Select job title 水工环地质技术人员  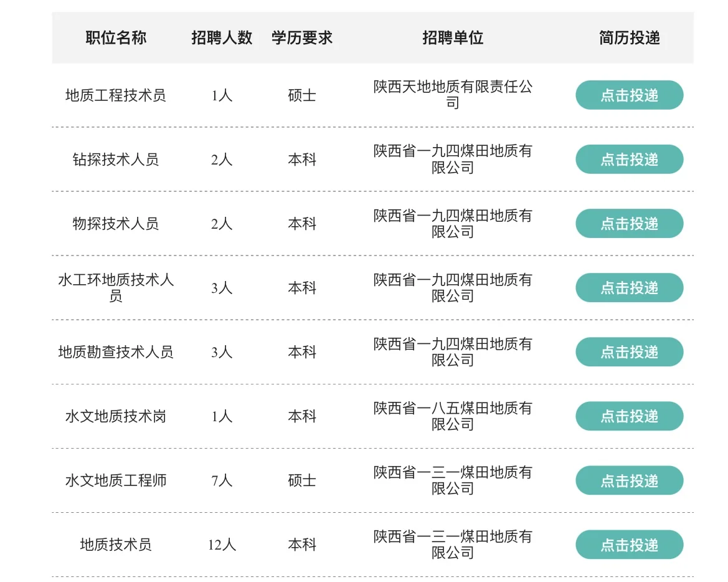(116, 287)
